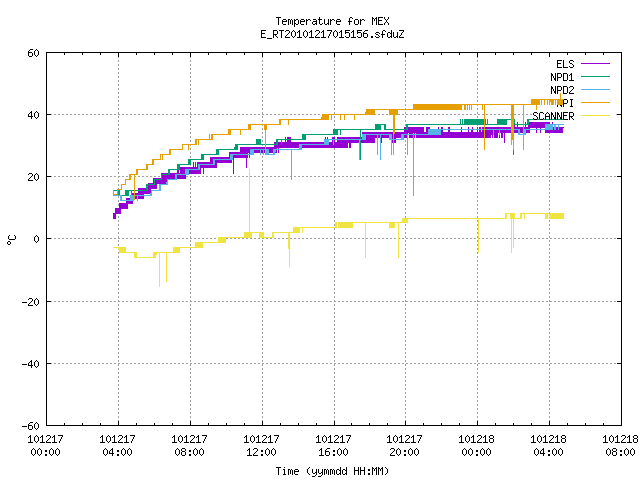
Task: Click the NPD2 legend label
Action: click(562, 90)
